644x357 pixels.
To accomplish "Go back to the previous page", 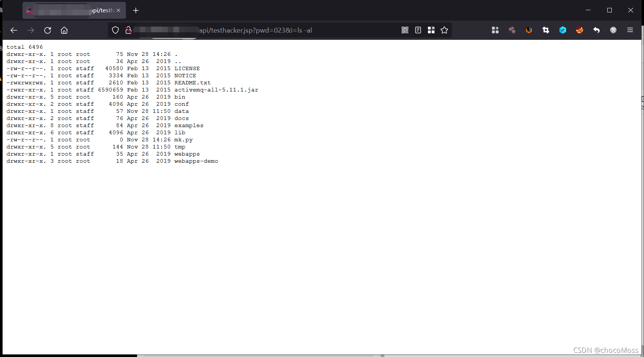I will (x=14, y=30).
